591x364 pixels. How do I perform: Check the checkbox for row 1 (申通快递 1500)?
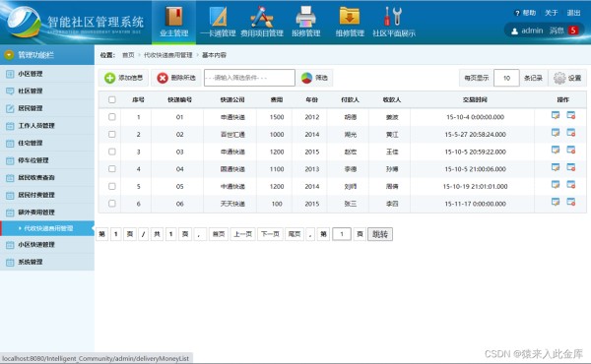pyautogui.click(x=112, y=117)
